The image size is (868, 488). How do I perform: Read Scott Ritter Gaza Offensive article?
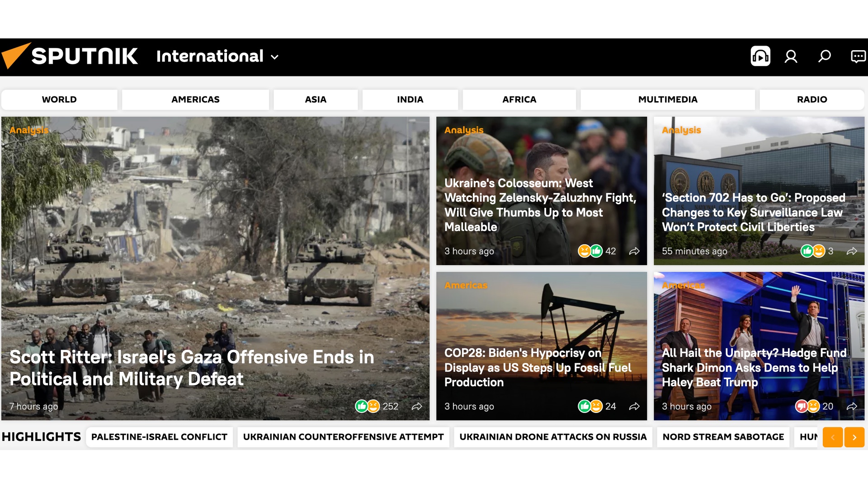[192, 368]
